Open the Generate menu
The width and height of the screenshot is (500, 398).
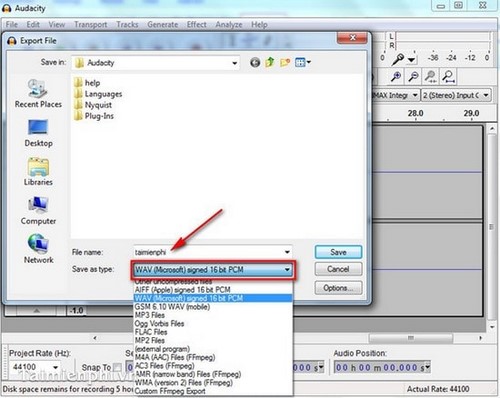(163, 25)
